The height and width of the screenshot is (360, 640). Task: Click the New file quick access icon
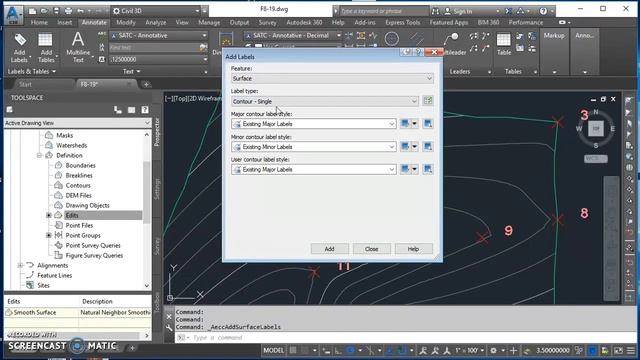[x=32, y=11]
